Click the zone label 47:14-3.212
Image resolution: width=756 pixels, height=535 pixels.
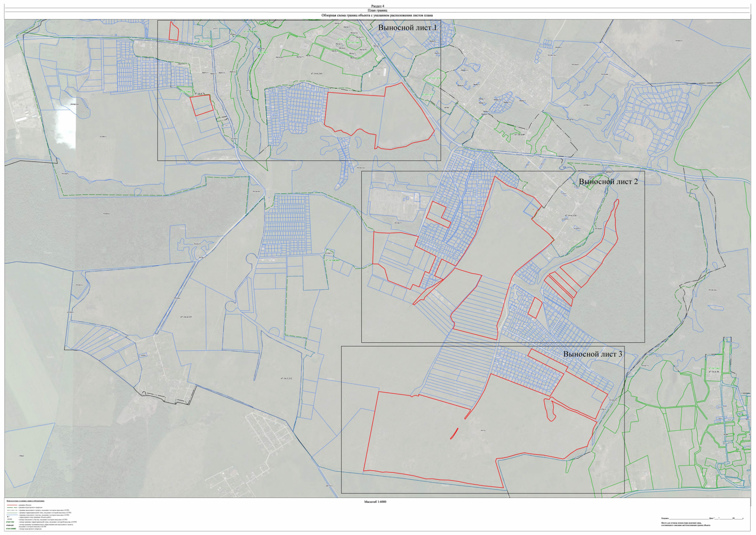[286, 379]
